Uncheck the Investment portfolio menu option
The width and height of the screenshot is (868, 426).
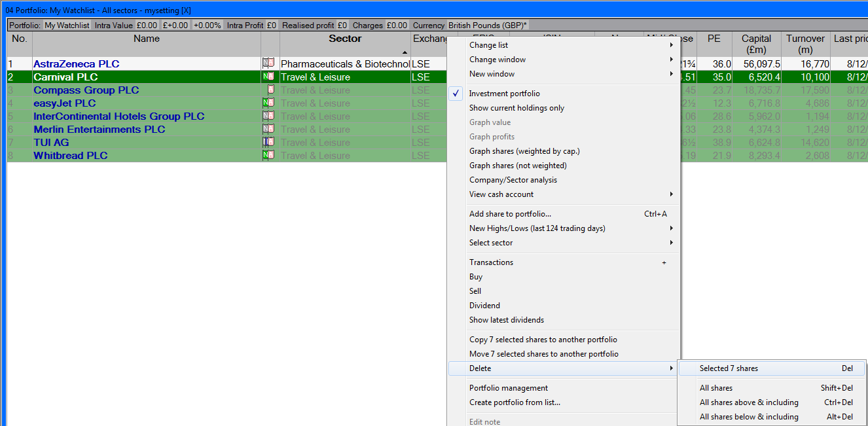tap(504, 94)
